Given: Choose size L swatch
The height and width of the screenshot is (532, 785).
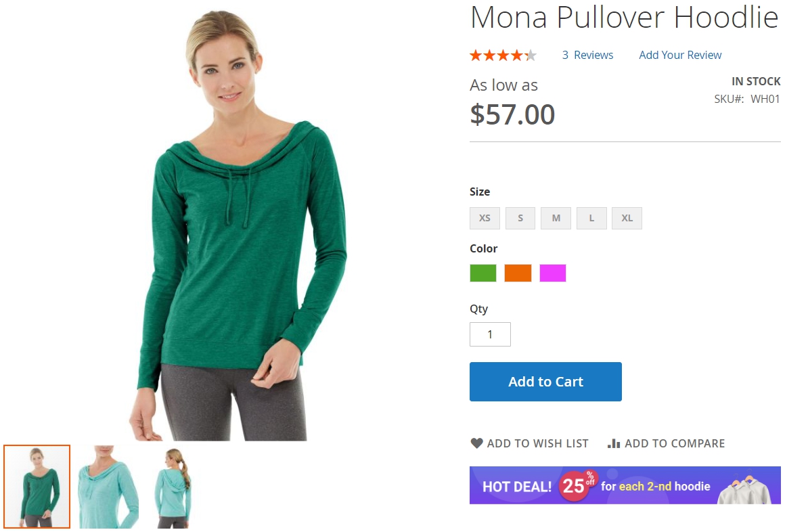Looking at the screenshot, I should tap(591, 219).
